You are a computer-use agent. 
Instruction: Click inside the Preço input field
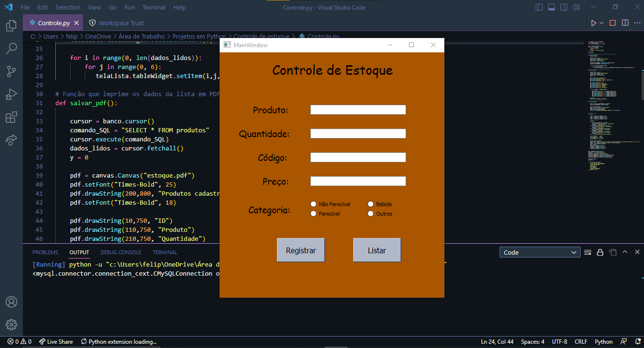[358, 181]
